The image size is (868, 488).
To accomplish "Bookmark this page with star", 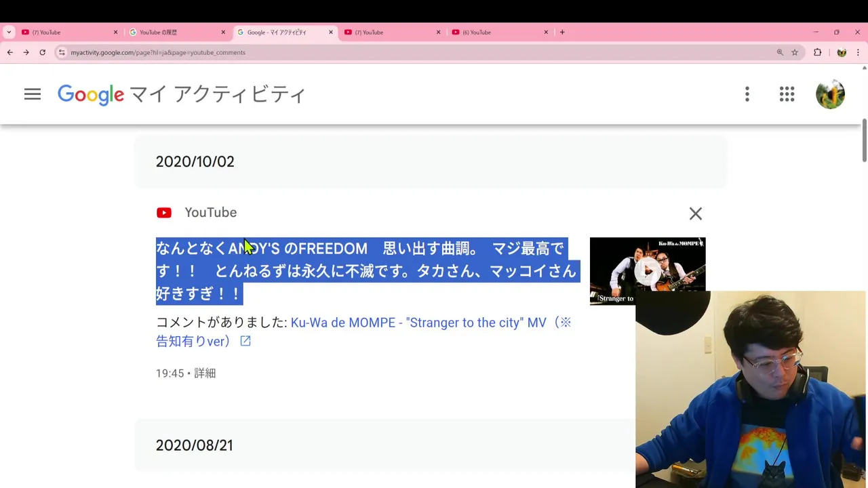I will 795,52.
